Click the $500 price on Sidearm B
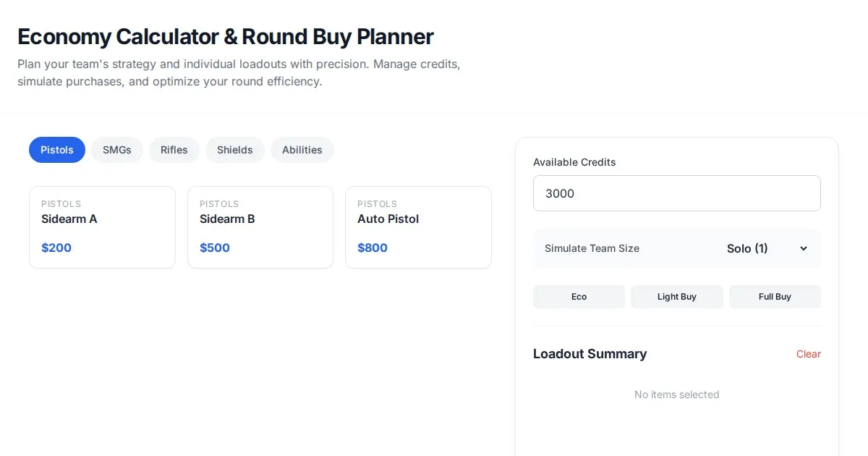 [x=215, y=248]
